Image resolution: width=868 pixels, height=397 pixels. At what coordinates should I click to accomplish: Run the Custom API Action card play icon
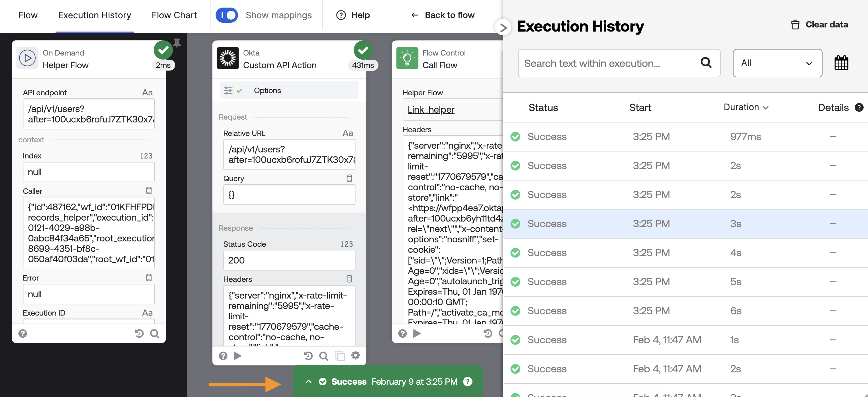coord(238,356)
